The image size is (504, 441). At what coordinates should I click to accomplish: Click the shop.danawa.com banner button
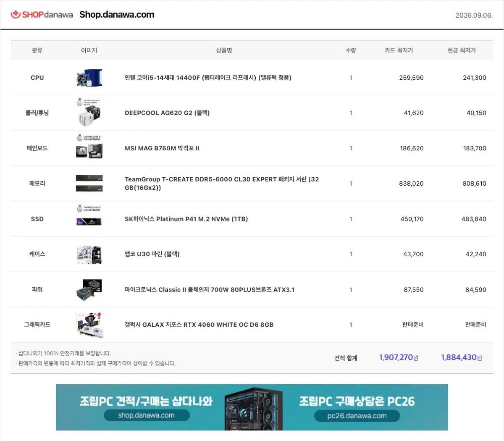[147, 415]
